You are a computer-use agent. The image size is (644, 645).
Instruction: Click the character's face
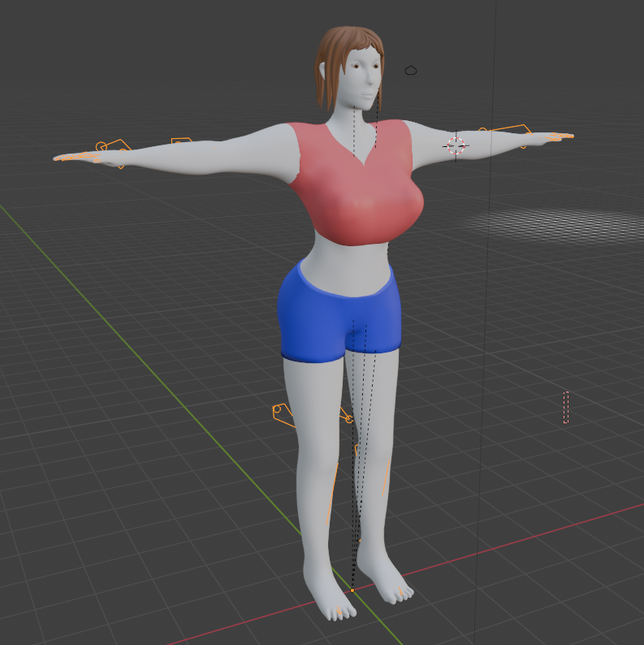pos(364,76)
